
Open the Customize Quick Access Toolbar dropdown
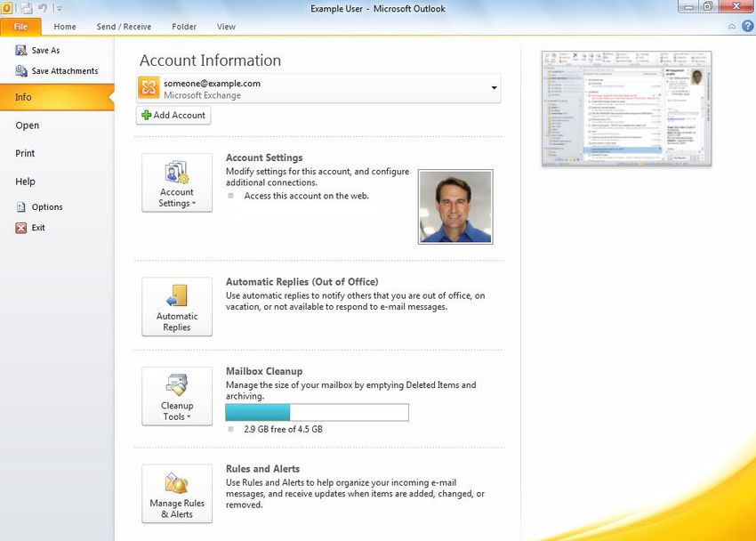point(59,8)
